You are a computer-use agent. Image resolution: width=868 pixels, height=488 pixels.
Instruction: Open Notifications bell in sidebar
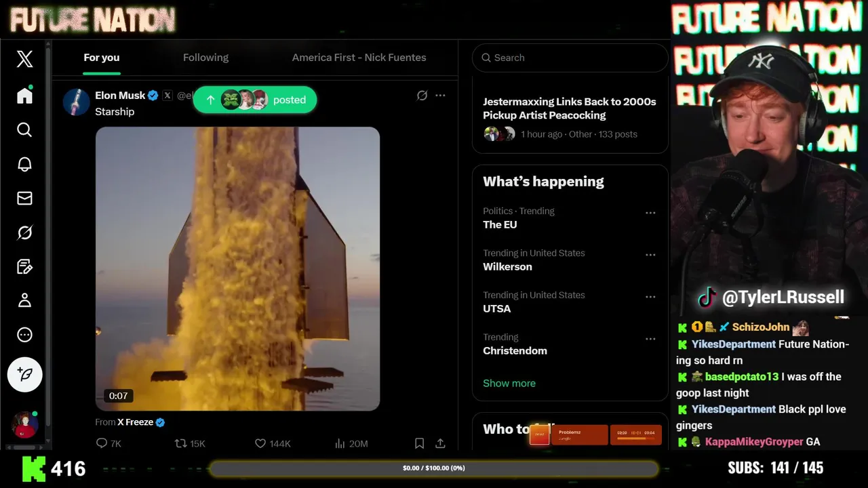coord(24,164)
